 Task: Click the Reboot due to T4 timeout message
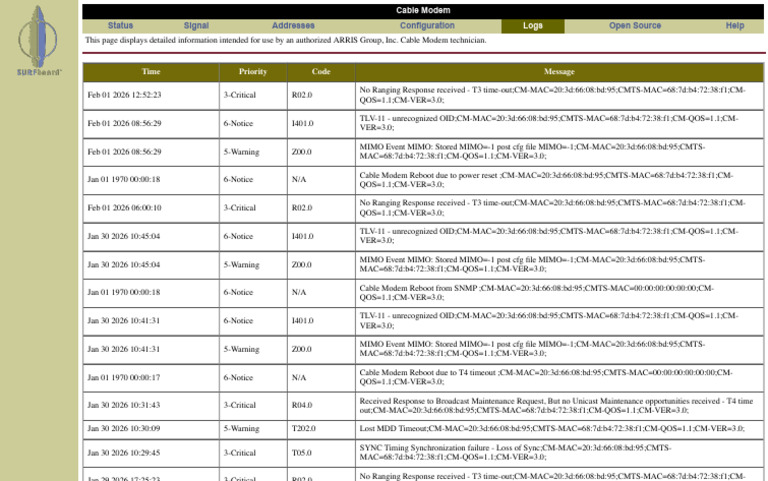546,377
